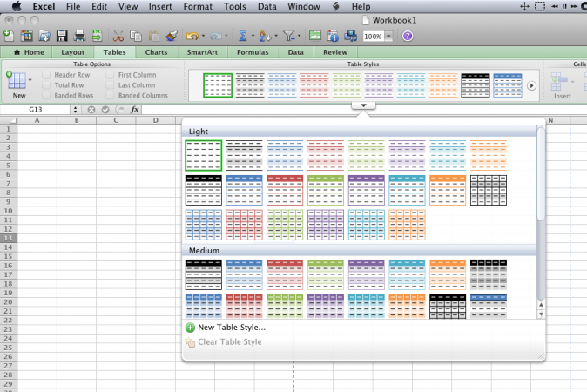
Task: Enable the Header Row checkbox
Action: (x=46, y=75)
